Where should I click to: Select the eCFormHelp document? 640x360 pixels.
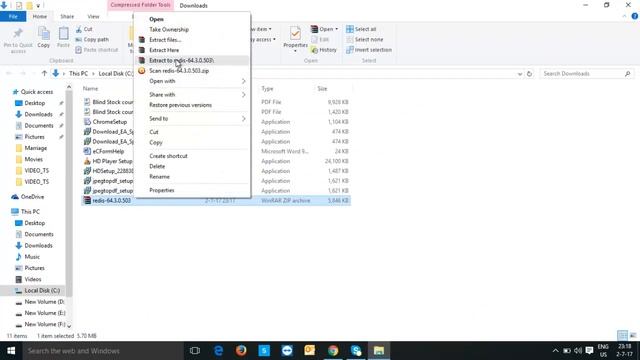tap(108, 151)
